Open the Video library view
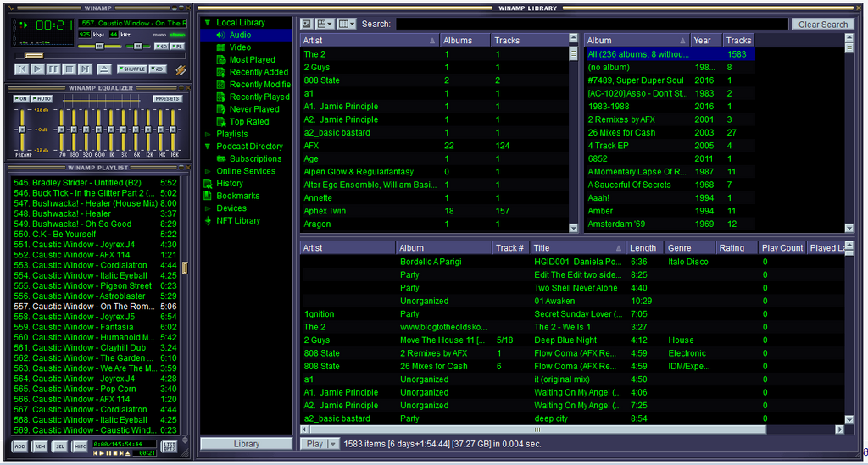 [240, 47]
